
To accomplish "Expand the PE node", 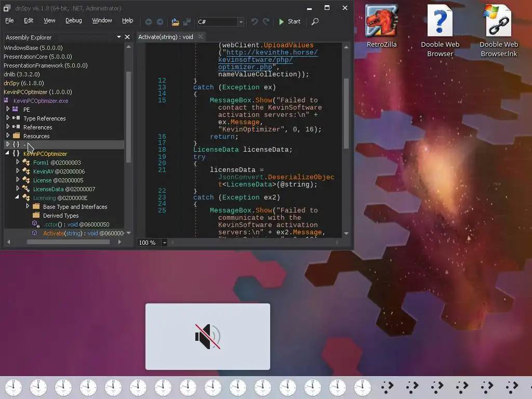I will 8,109.
